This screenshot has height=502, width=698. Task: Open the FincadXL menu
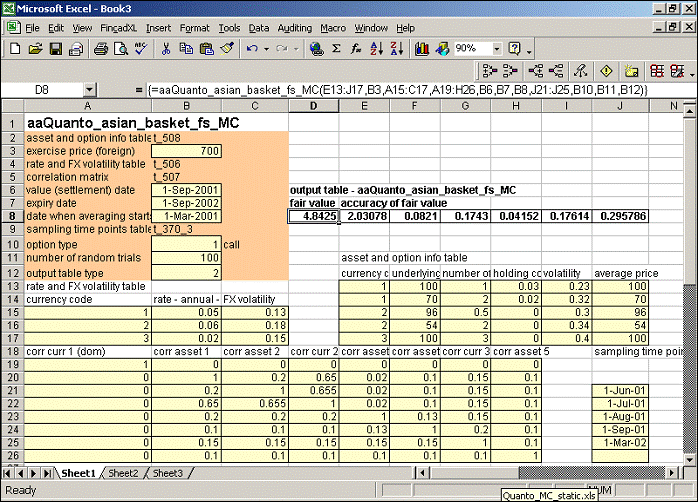coord(118,28)
